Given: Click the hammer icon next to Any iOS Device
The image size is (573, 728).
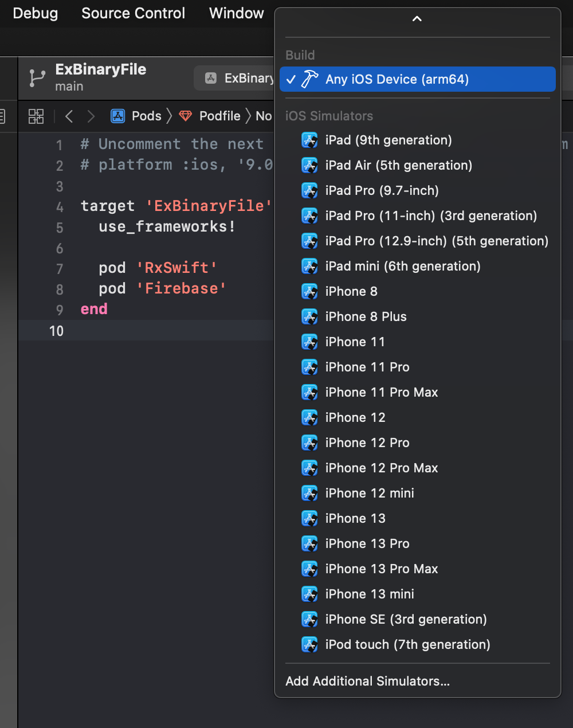Looking at the screenshot, I should coord(310,79).
